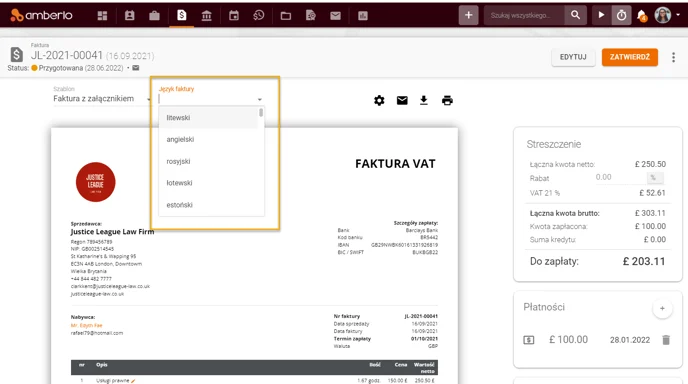This screenshot has width=688, height=384.
Task: Open the document search icon in navbar
Action: [311, 16]
